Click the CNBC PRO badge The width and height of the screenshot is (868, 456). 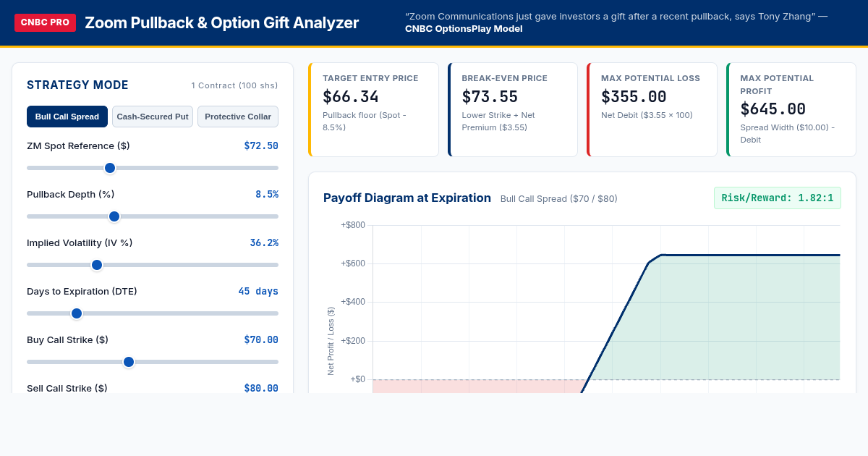point(45,22)
